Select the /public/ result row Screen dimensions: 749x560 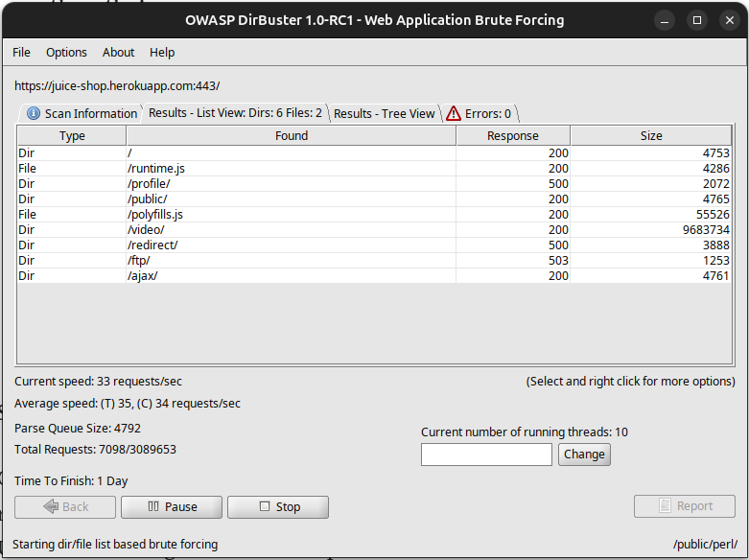click(x=374, y=198)
